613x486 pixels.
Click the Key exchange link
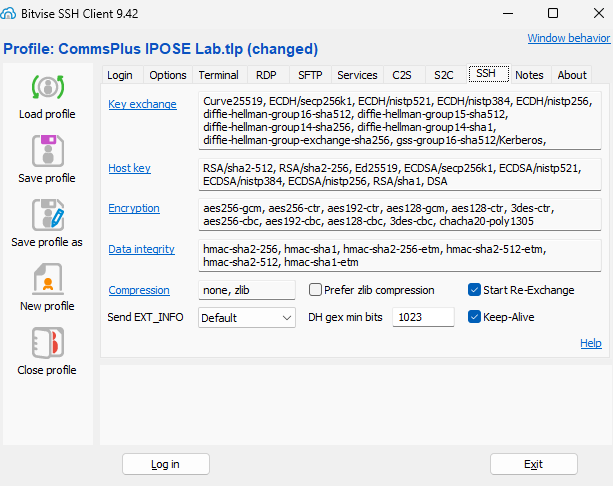pyautogui.click(x=142, y=104)
